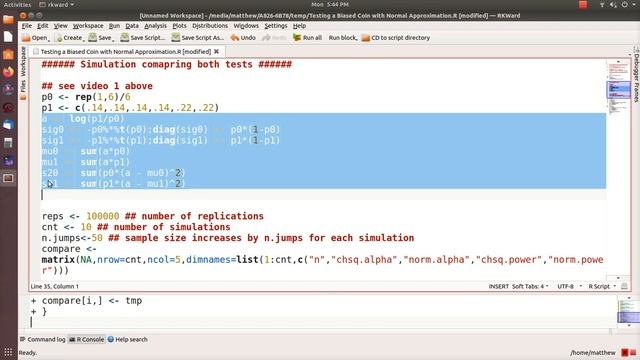640x360 pixels.
Task: Switch to R Console panel
Action: click(86, 339)
